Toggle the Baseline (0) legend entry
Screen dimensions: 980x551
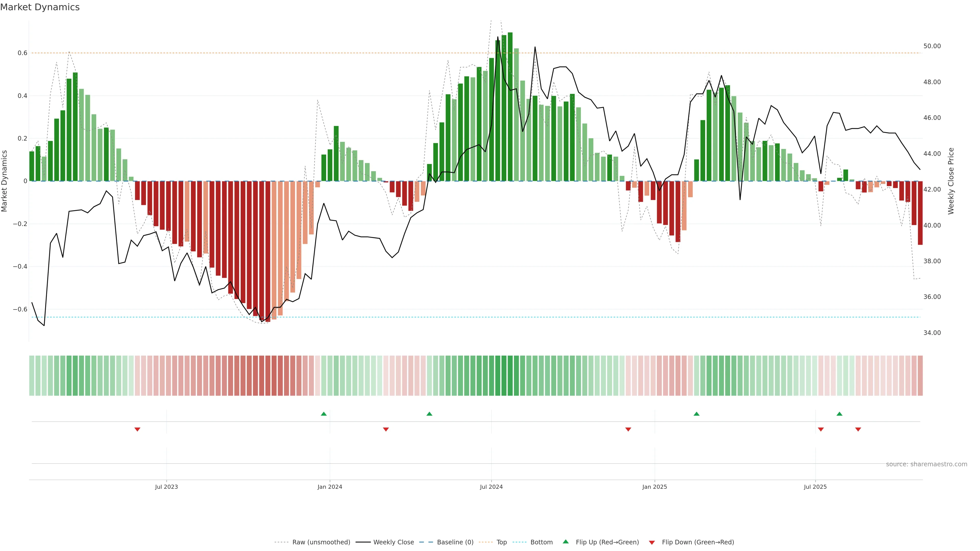455,542
